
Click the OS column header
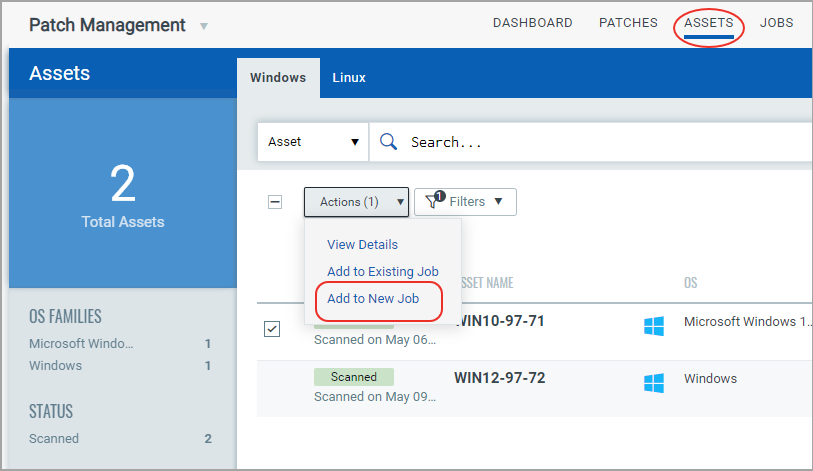(691, 283)
